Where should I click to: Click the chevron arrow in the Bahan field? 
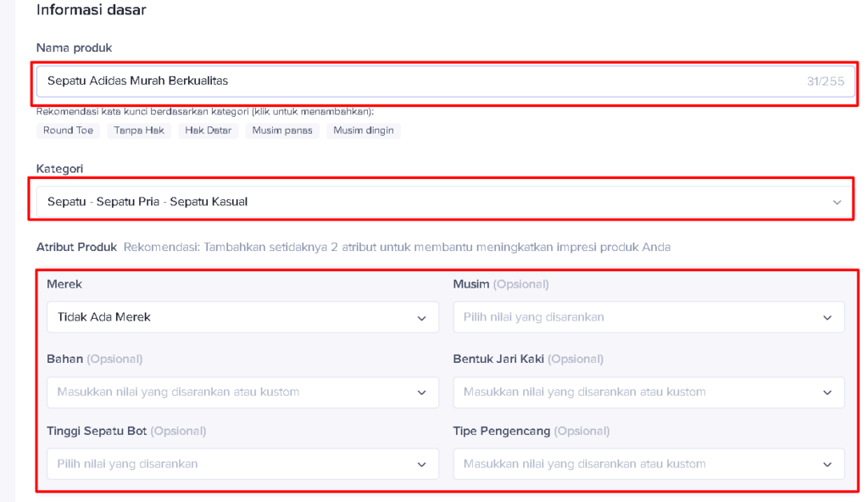[x=422, y=393]
